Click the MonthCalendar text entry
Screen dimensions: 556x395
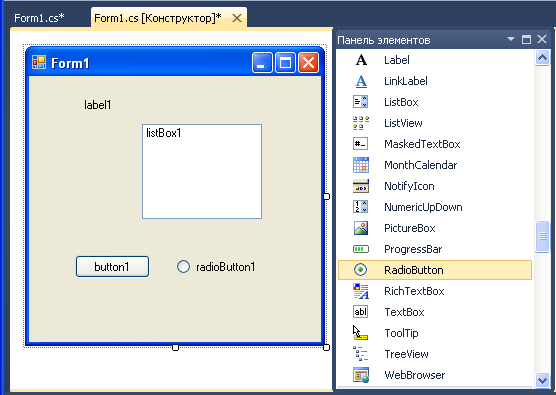[421, 165]
